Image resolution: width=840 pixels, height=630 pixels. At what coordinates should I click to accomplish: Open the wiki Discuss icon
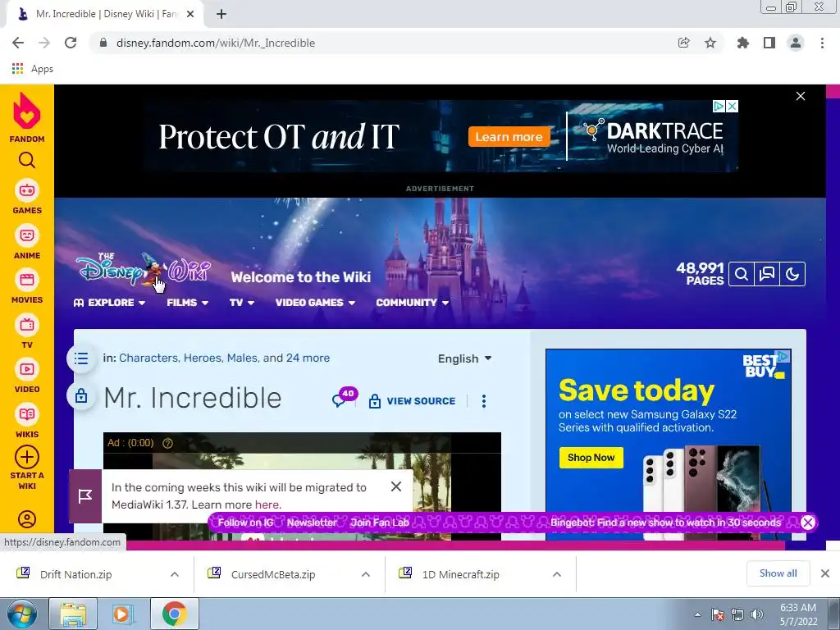coord(767,274)
